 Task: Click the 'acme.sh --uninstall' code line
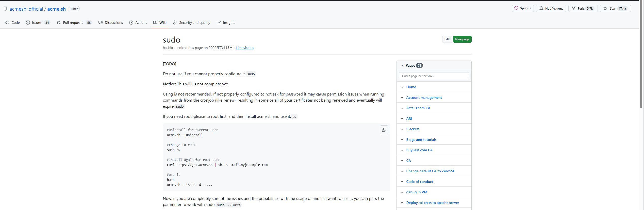[185, 135]
